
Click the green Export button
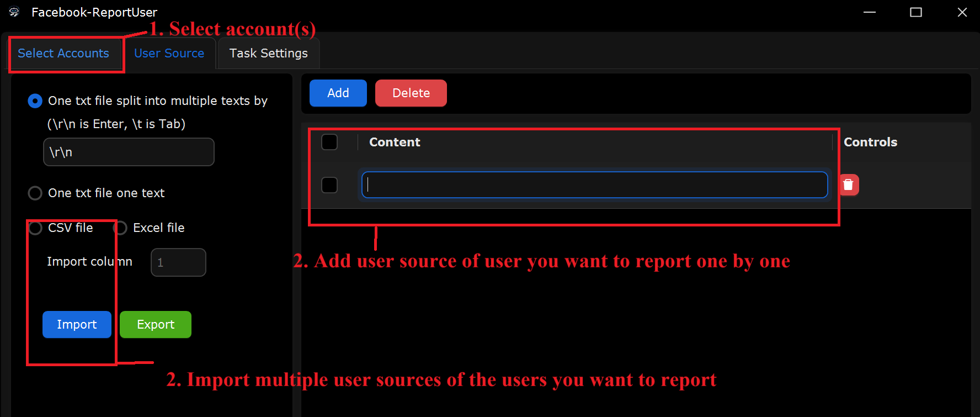point(156,324)
